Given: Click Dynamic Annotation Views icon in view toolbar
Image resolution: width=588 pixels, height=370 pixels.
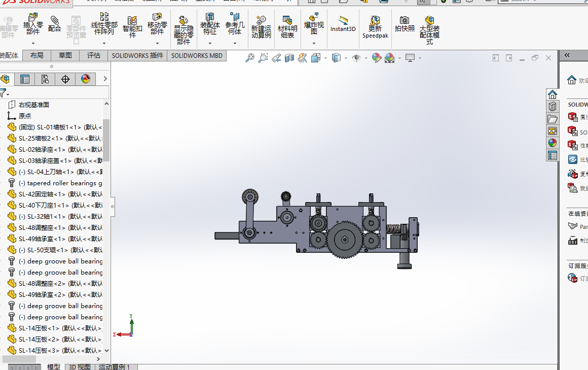Looking at the screenshot, I should coord(303,58).
